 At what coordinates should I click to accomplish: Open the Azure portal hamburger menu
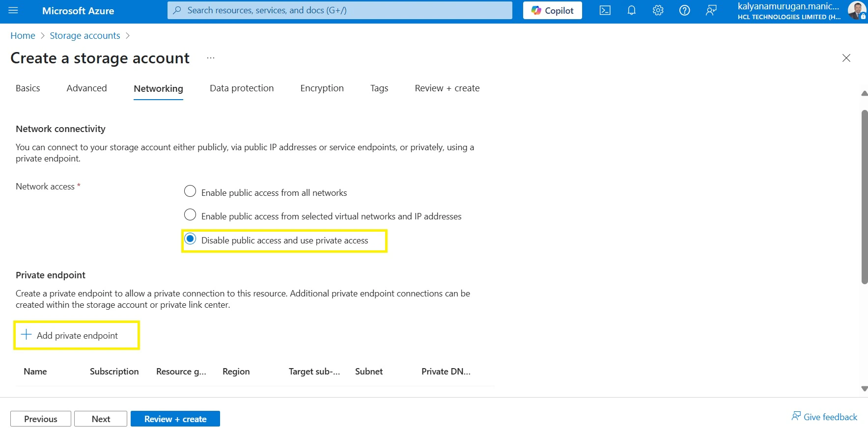(13, 10)
